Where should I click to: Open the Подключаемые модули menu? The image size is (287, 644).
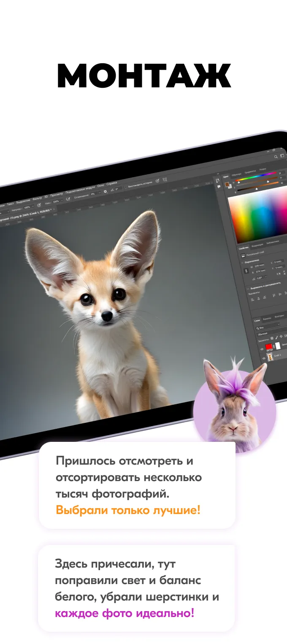(80, 190)
